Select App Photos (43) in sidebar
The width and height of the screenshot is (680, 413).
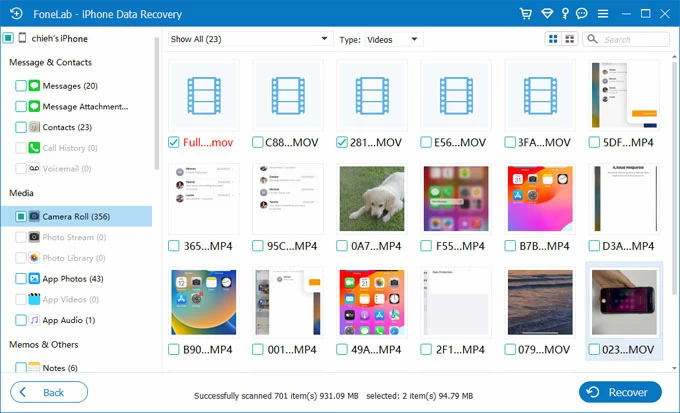[x=72, y=279]
